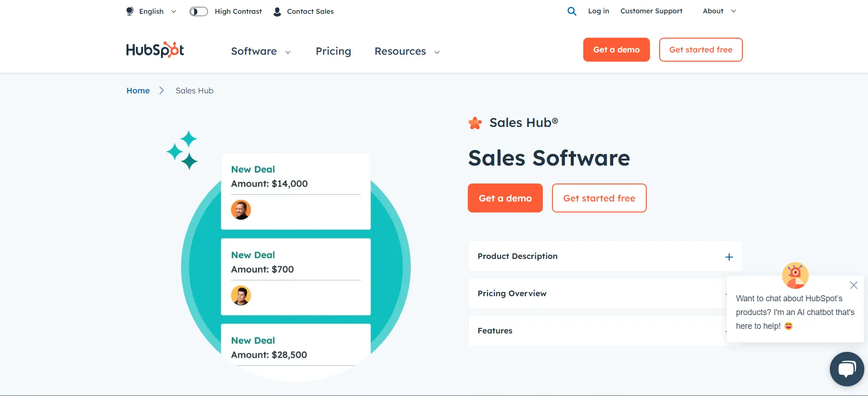Open the English language dropdown
The image size is (868, 396).
tap(158, 11)
